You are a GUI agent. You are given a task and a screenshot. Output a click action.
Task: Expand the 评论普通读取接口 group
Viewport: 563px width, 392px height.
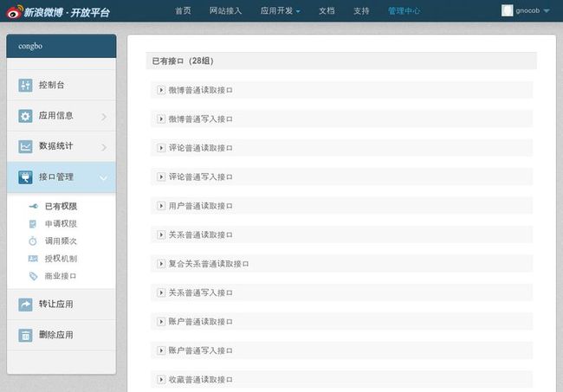coord(161,148)
